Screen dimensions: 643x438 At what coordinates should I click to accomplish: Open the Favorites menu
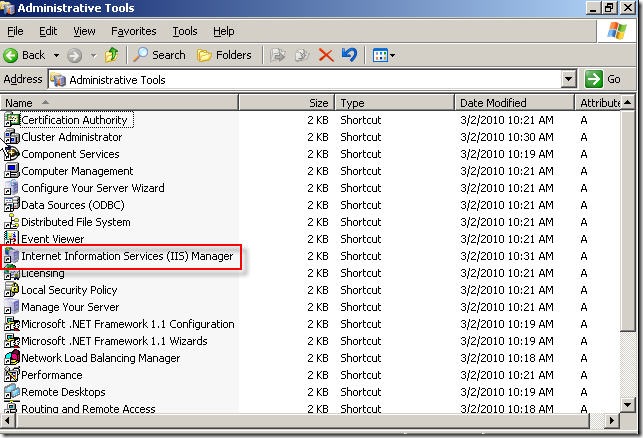tap(134, 31)
